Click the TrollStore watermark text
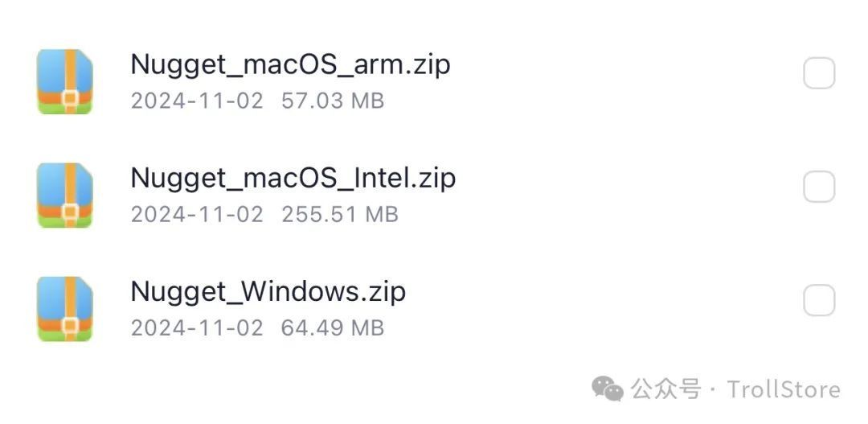Viewport: 868px width, 424px height. tap(784, 390)
